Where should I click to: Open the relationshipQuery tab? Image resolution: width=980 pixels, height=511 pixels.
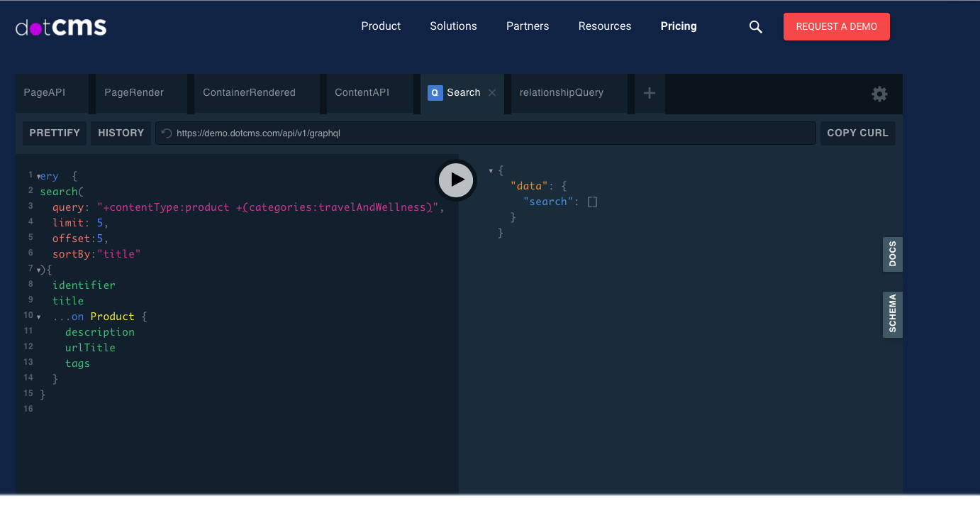coord(562,92)
